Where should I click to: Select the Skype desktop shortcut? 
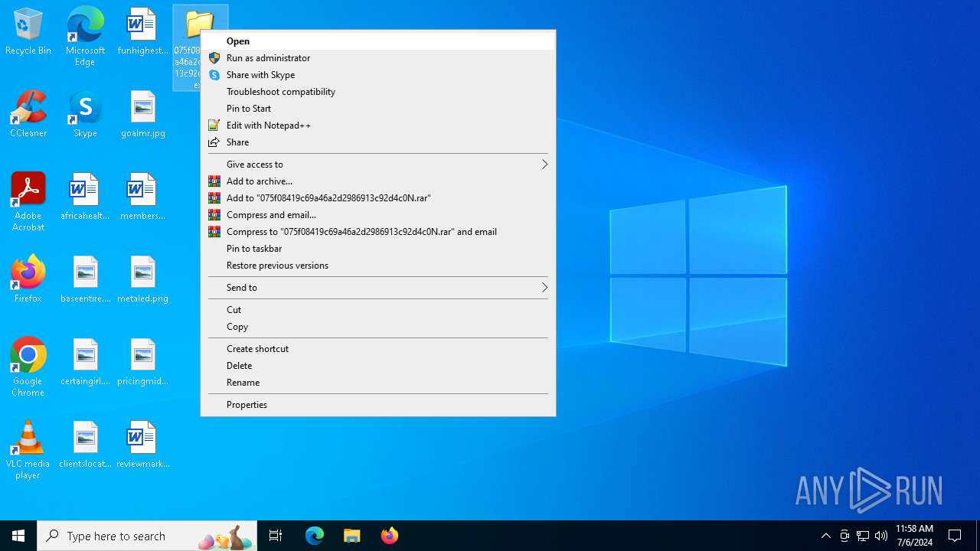[85, 115]
